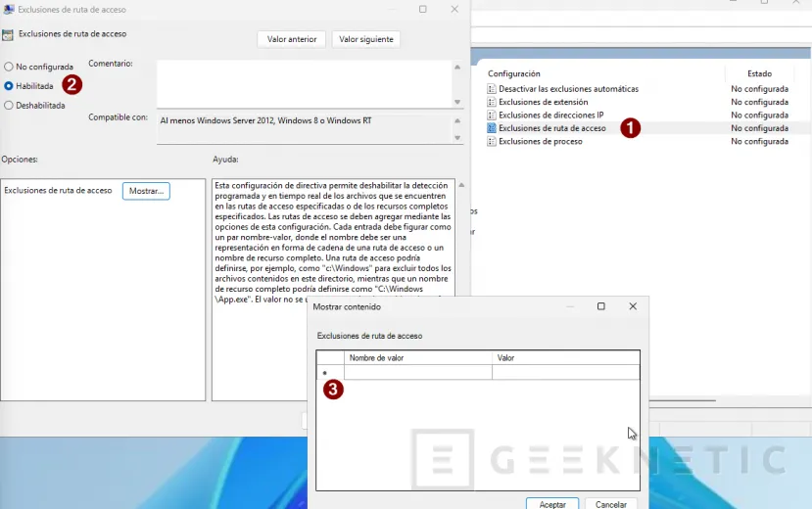Click the Exclusiones de proceso policy icon
This screenshot has height=509, width=812.
point(492,141)
